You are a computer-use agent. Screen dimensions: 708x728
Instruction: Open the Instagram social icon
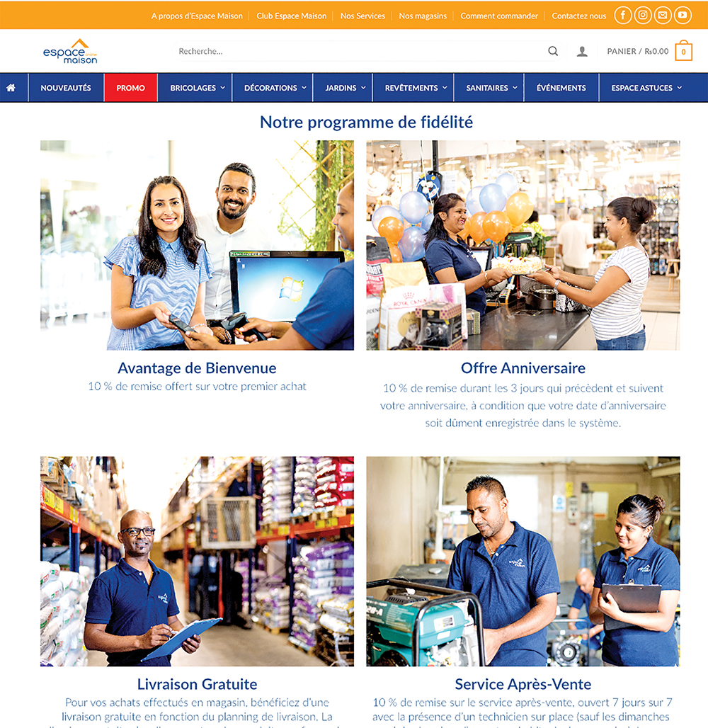pyautogui.click(x=643, y=16)
